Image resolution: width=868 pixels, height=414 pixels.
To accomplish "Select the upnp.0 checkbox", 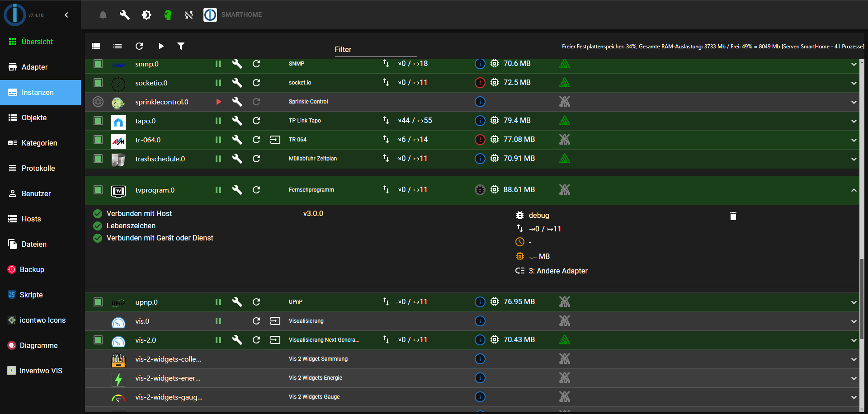I will click(x=98, y=302).
